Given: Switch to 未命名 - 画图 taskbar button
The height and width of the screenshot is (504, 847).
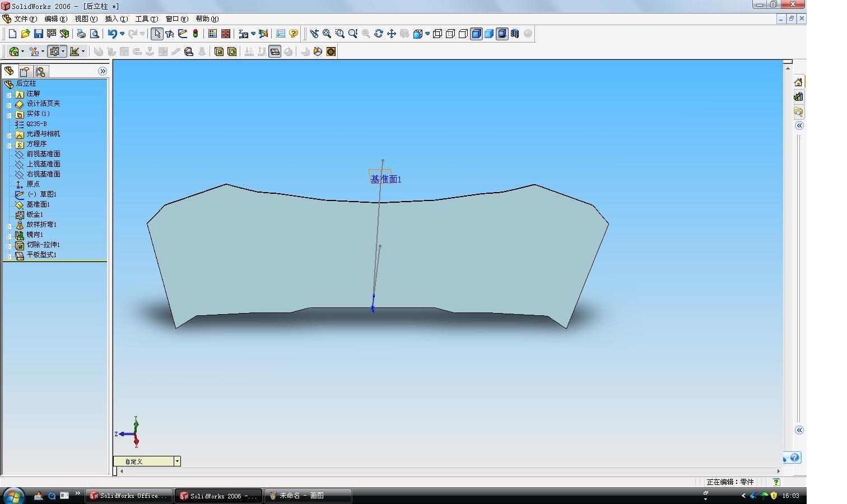Looking at the screenshot, I should tap(308, 496).
